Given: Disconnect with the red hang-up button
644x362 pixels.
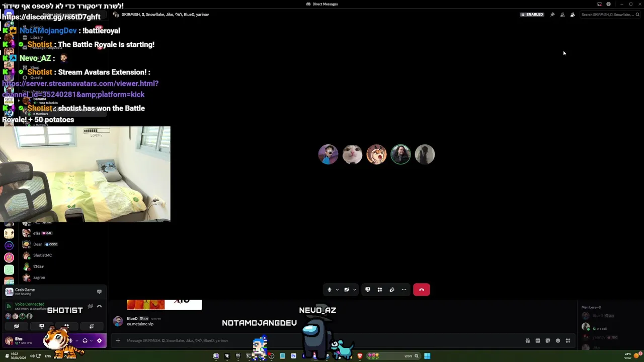Looking at the screenshot, I should (x=422, y=290).
